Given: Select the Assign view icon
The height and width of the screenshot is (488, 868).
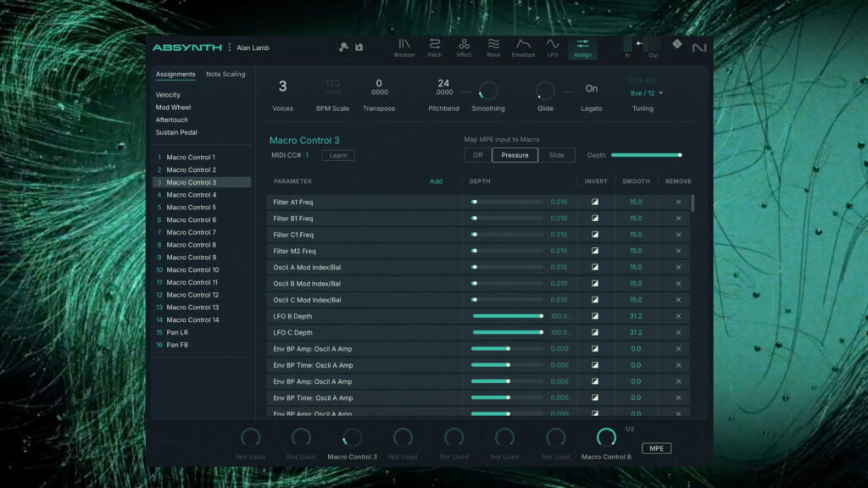Looking at the screenshot, I should [581, 48].
